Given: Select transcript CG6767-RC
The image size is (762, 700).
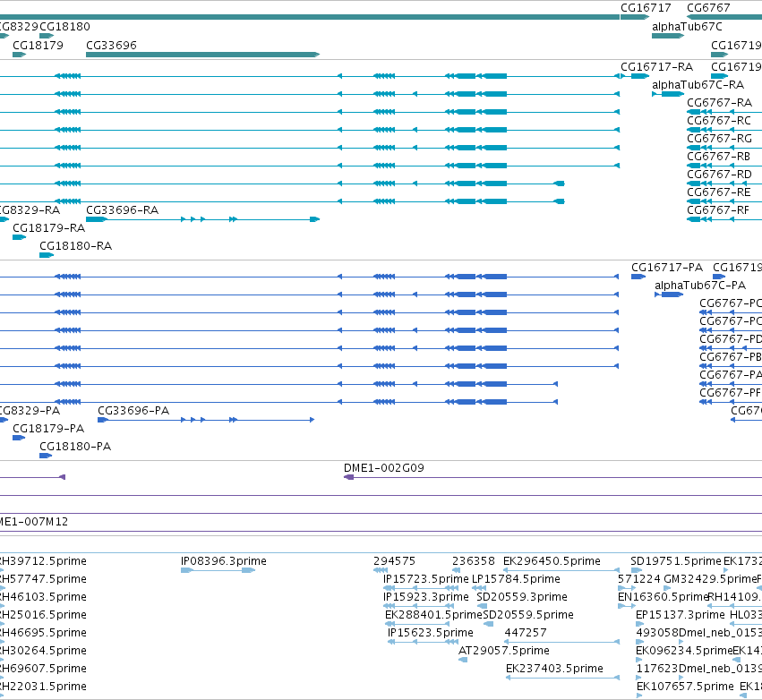Looking at the screenshot, I should pos(719,121).
